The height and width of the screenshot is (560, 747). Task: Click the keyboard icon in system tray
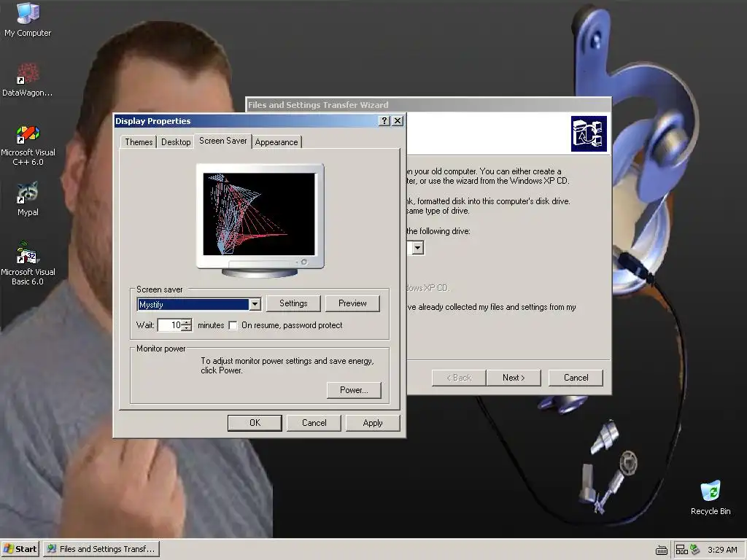click(661, 550)
